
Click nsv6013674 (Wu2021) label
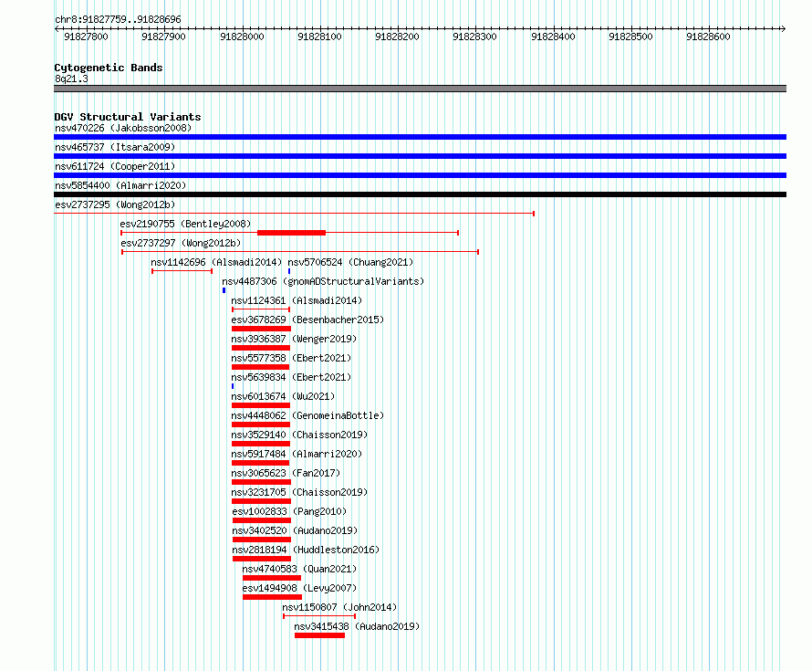283,396
